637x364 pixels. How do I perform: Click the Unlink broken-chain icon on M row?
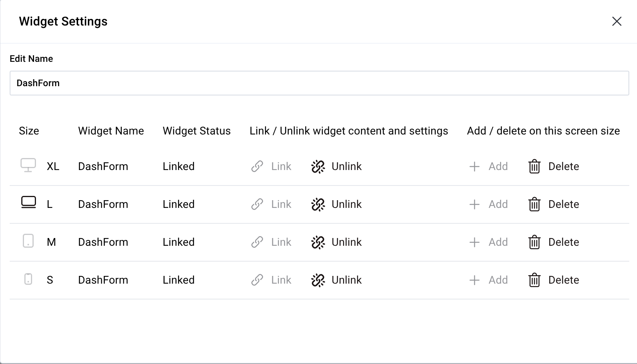coord(317,242)
